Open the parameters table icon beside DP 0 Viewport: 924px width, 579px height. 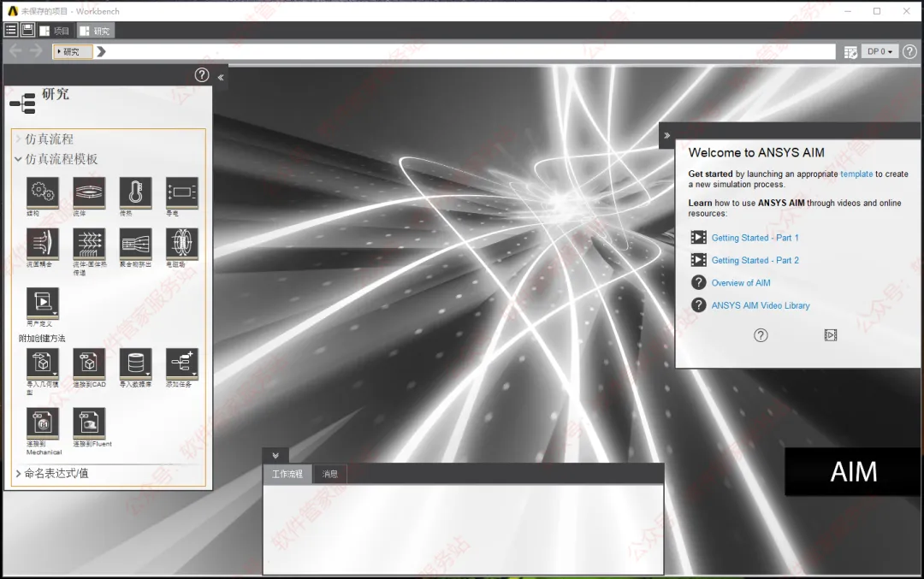click(850, 52)
